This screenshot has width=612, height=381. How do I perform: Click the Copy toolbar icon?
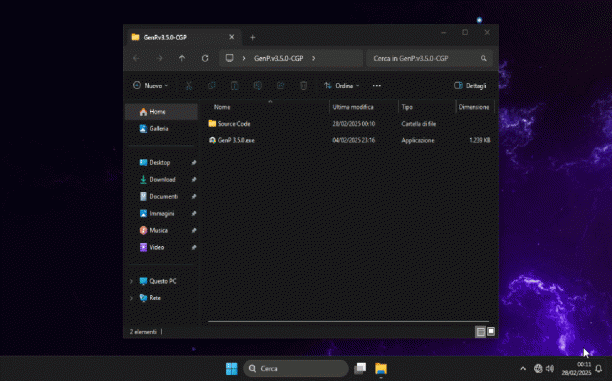point(212,85)
